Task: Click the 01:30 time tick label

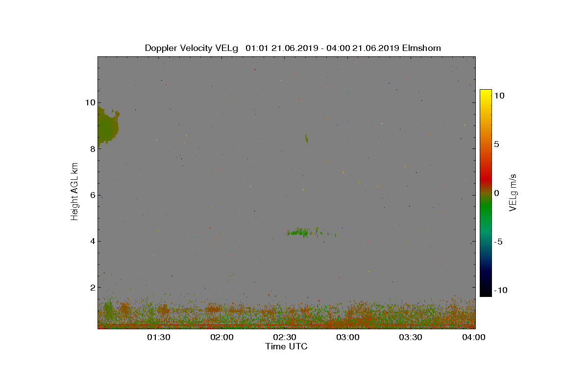Action: pos(159,337)
